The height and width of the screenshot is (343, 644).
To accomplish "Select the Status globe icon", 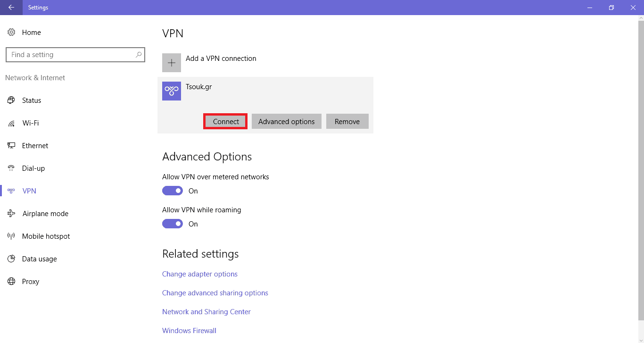I will [11, 100].
